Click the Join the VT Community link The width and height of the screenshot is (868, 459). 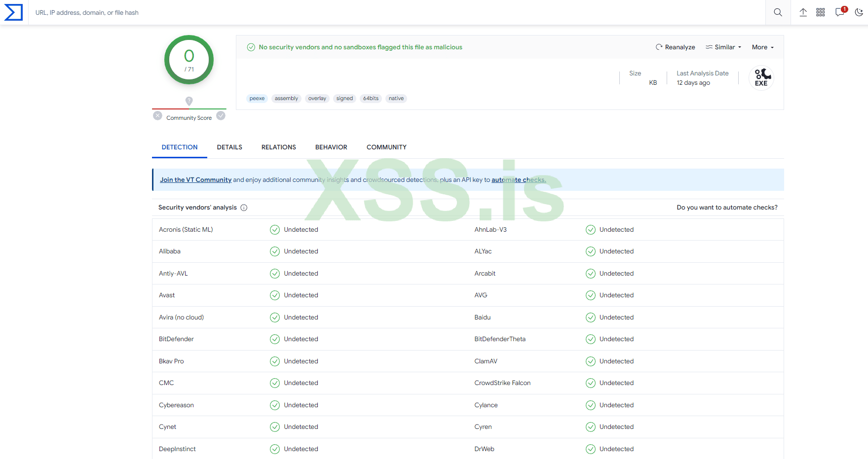[195, 180]
